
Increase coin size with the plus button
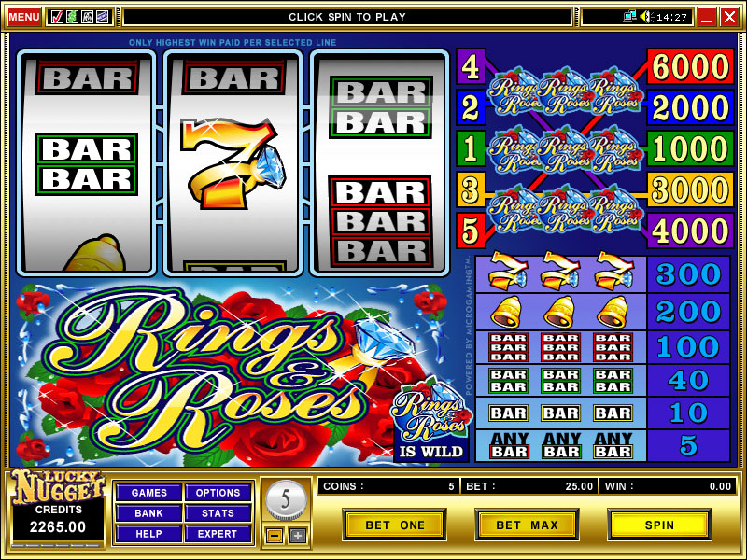[x=298, y=536]
